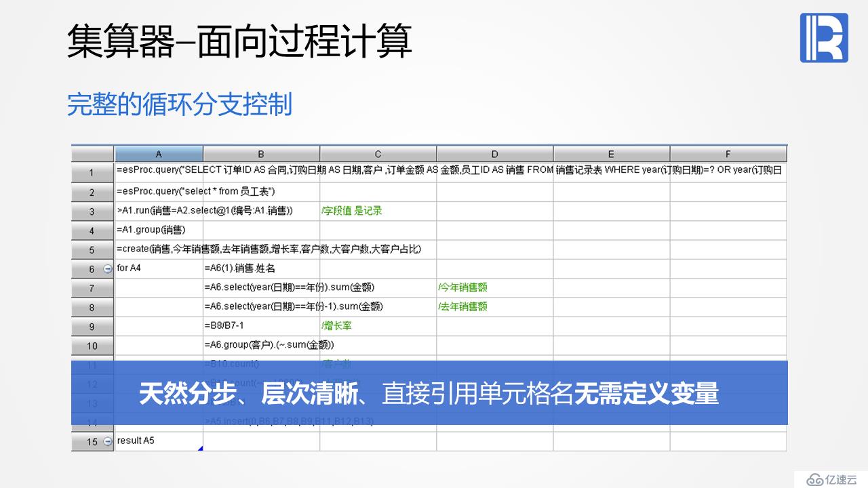Click cell B7 computing year(日期)==年份 sum
The width and height of the screenshot is (868, 488).
(261, 288)
